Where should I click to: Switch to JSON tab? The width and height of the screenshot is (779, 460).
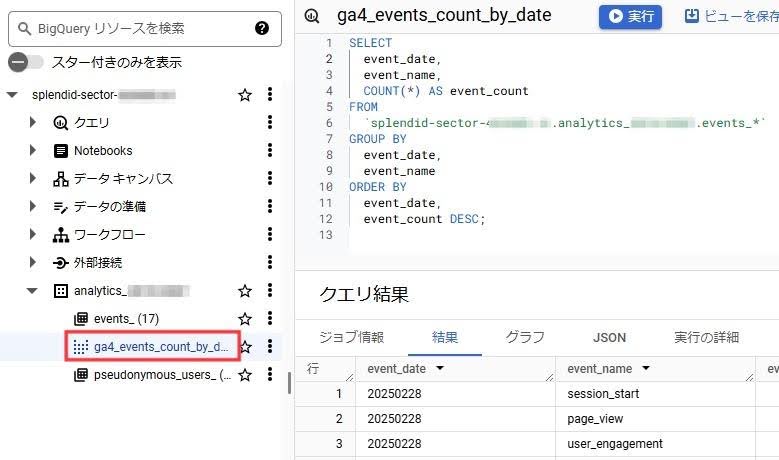pyautogui.click(x=609, y=338)
